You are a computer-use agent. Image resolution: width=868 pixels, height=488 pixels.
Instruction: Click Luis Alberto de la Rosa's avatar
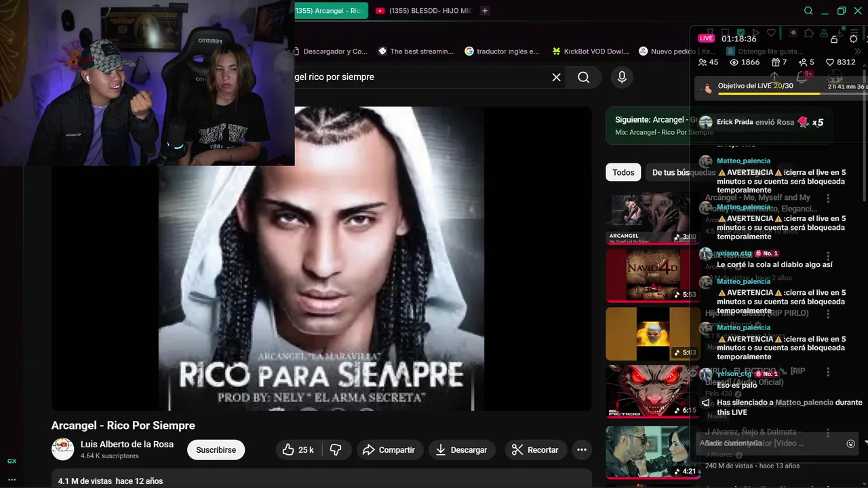[x=63, y=449]
